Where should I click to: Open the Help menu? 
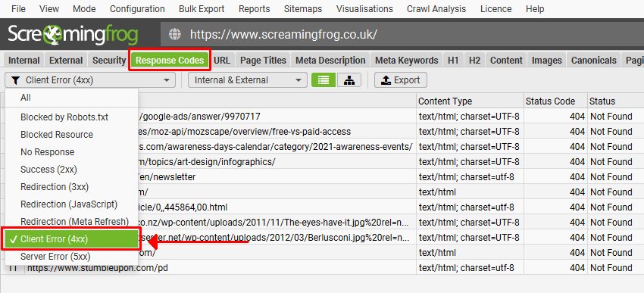535,8
